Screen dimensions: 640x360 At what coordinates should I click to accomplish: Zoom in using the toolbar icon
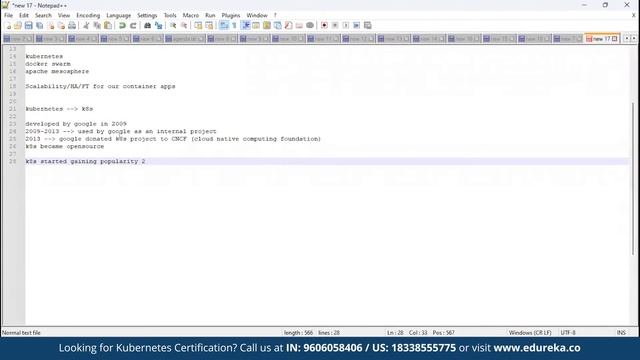pos(173,25)
